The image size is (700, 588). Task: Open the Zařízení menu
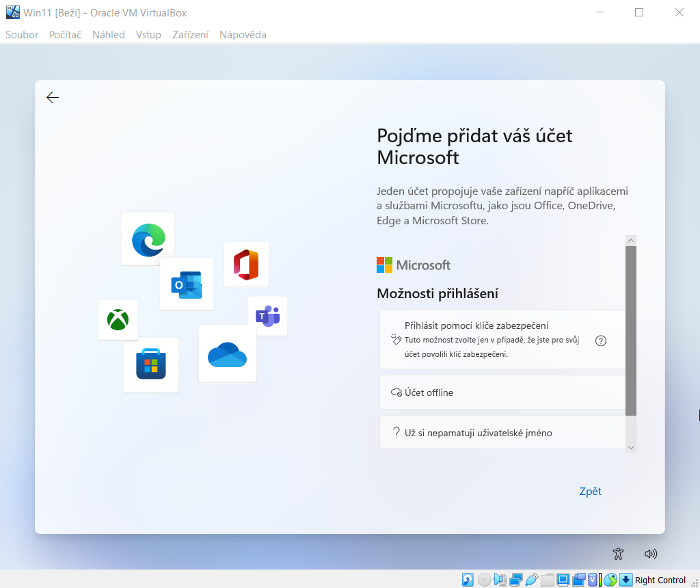[190, 34]
